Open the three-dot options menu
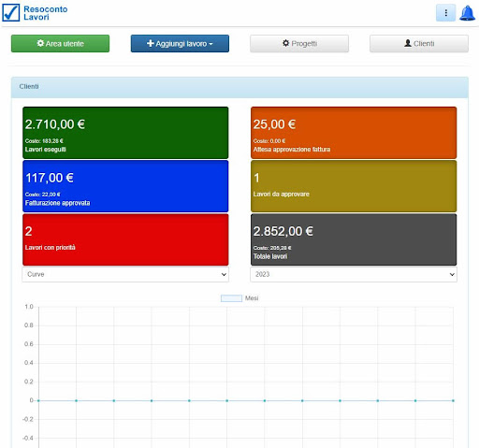Screen dimensions: 479x448 pyautogui.click(x=445, y=13)
